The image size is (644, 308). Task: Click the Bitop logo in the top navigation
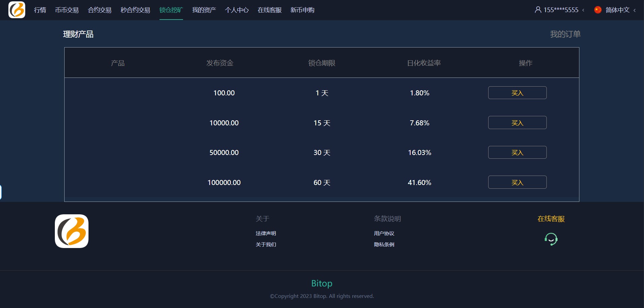click(x=17, y=10)
